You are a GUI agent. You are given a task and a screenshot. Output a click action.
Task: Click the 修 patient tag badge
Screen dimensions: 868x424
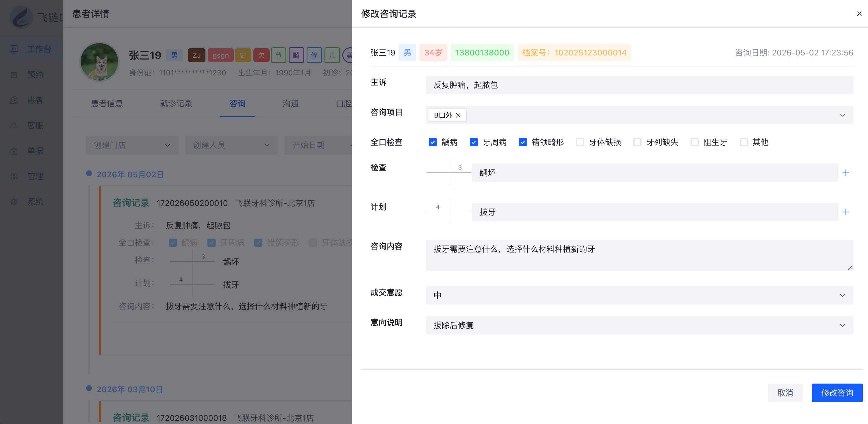(314, 55)
